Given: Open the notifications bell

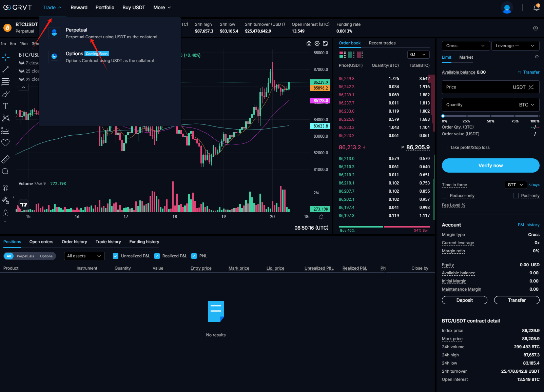Looking at the screenshot, I should [537, 7].
